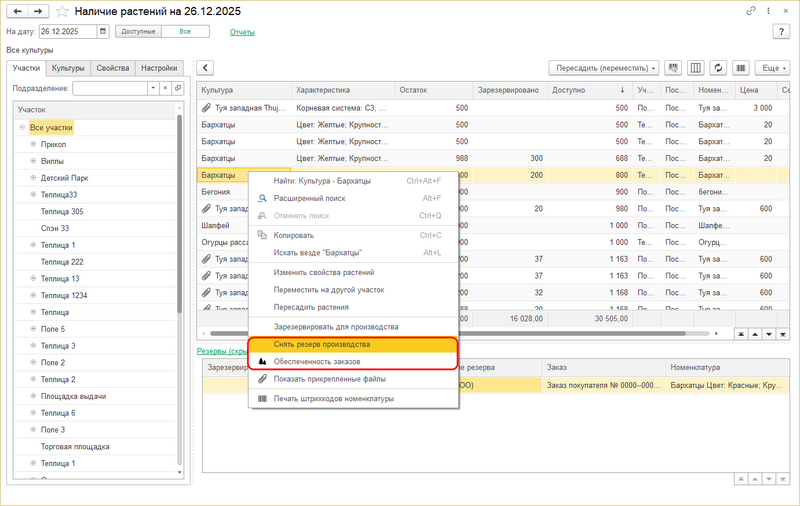
Task: Open the calendar picker for the date field
Action: [x=103, y=32]
